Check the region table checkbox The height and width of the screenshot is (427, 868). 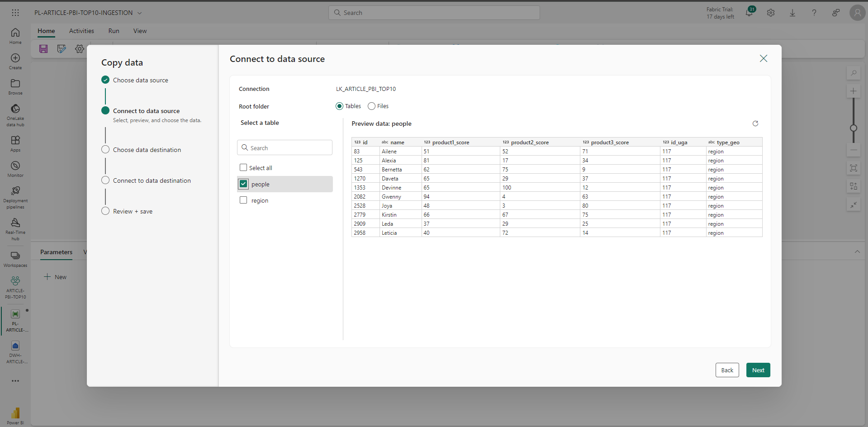[x=243, y=200]
